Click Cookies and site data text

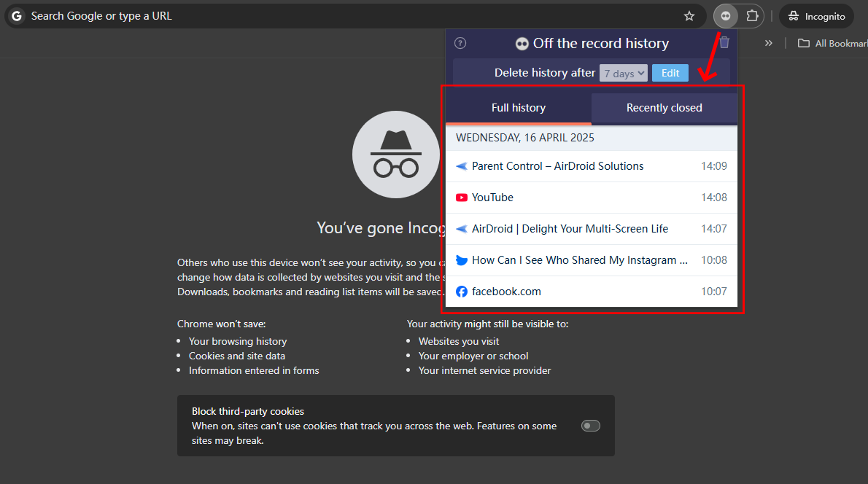[237, 356]
